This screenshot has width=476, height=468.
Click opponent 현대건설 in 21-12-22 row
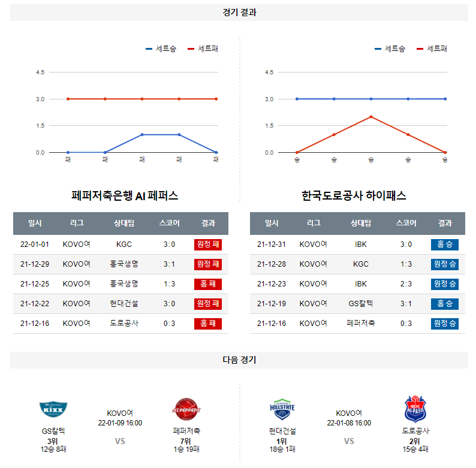point(124,303)
